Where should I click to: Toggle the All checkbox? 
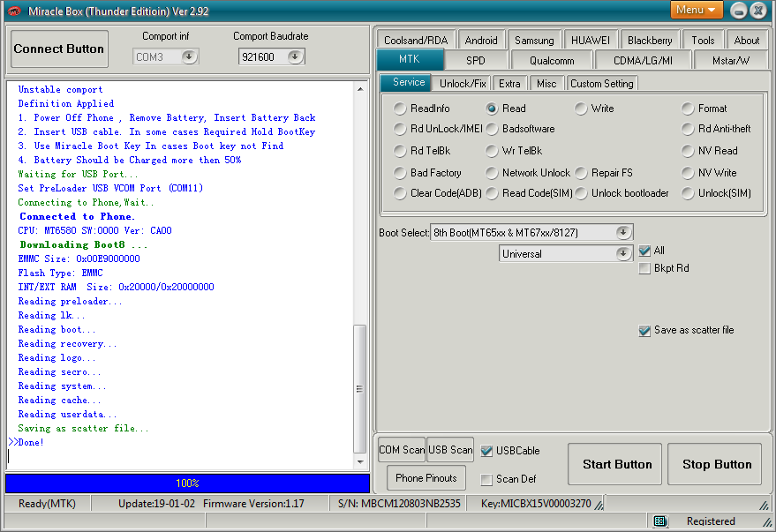[644, 251]
